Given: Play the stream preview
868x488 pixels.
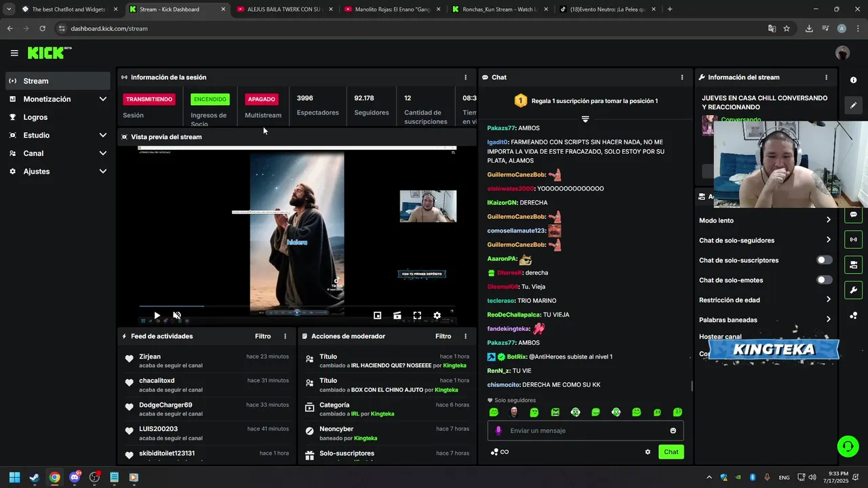Looking at the screenshot, I should pos(157,315).
